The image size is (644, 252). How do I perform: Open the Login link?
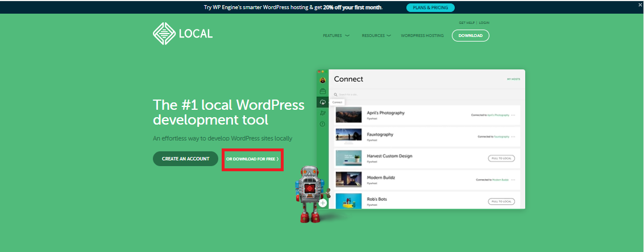pos(484,23)
